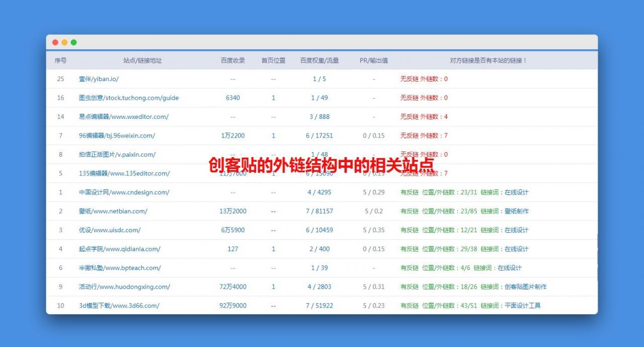Viewport: 644px width, 347px height.
Task: Click 有反链 status with 23/31 外链数
Action: point(464,192)
